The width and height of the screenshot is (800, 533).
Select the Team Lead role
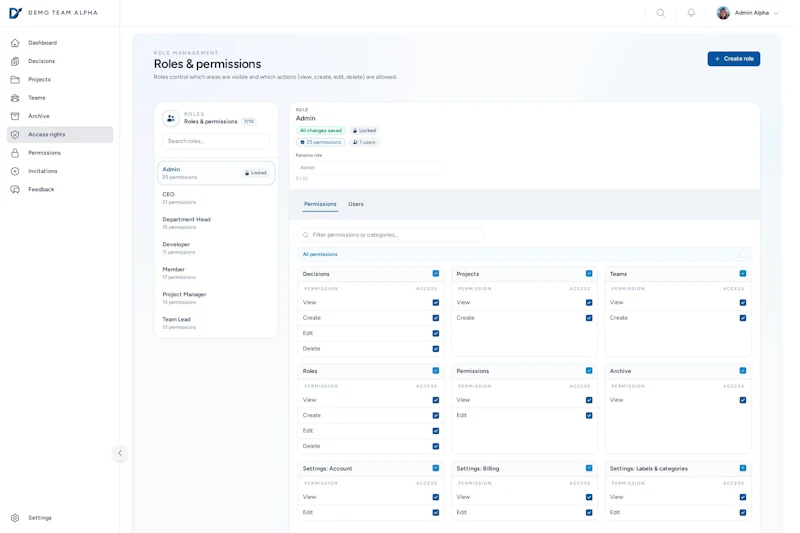point(216,323)
